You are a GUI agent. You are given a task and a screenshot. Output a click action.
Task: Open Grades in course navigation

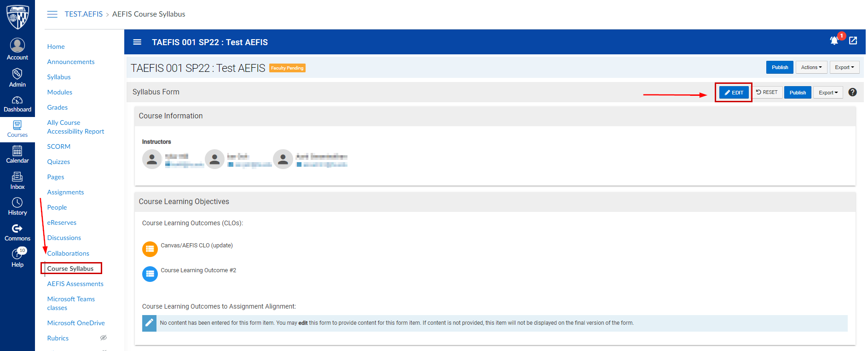click(58, 107)
